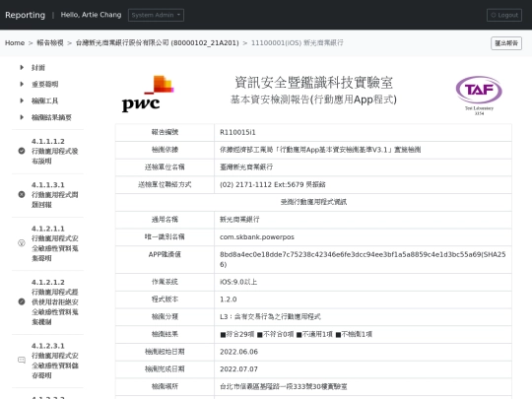Select the contact phone (02) 2171-1112 cell
Screen dimensions: 532x399
coord(363,184)
